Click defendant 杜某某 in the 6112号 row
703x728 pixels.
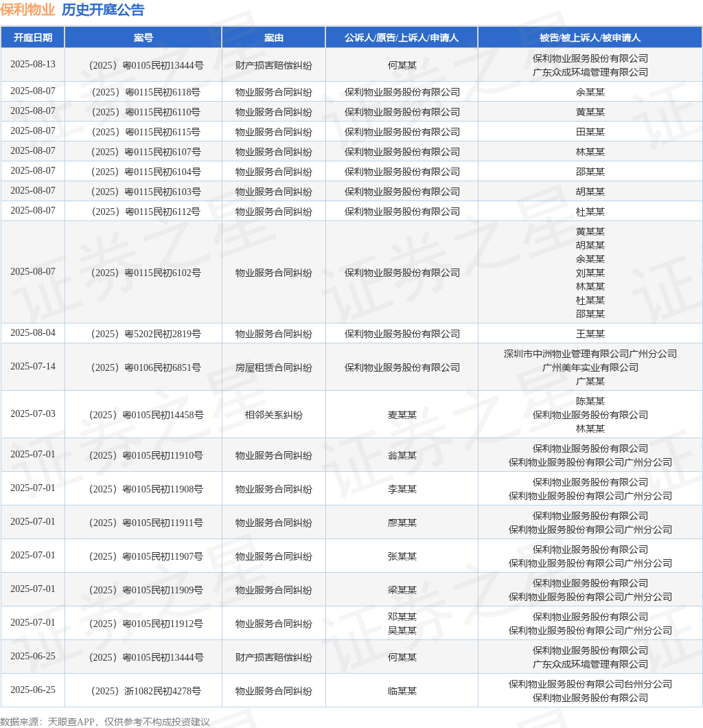click(590, 212)
